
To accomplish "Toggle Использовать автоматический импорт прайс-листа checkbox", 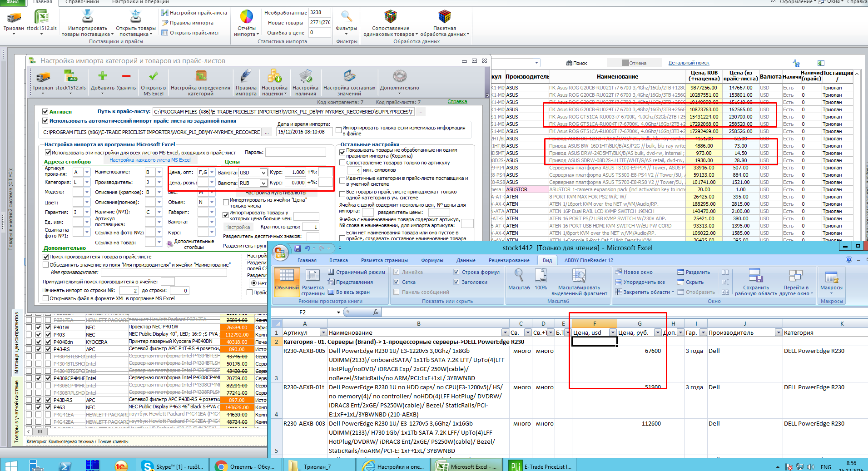I will click(45, 121).
